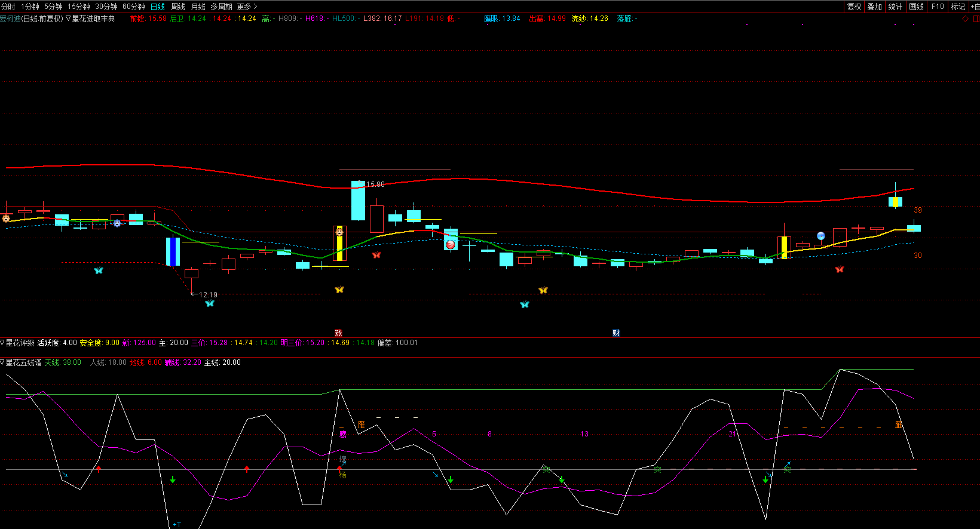Image resolution: width=980 pixels, height=529 pixels.
Task: Click the red butterfly below the yellow candle
Action: click(376, 255)
